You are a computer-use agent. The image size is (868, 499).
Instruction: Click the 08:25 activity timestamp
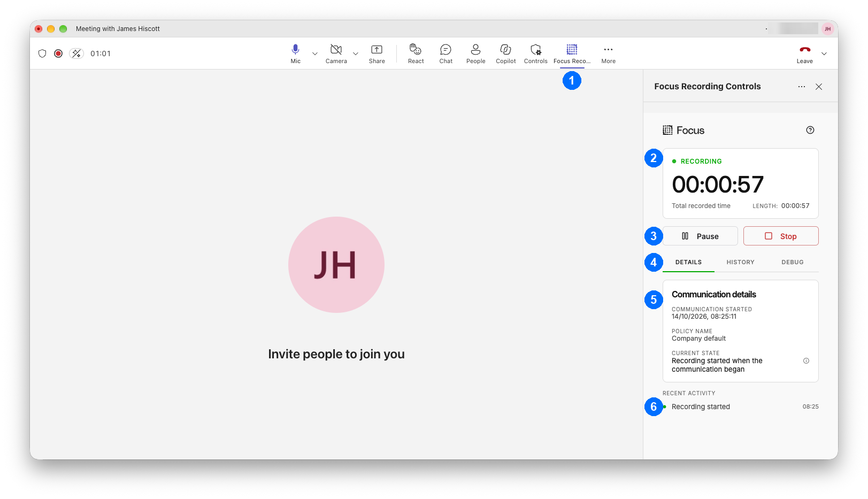[810, 406]
